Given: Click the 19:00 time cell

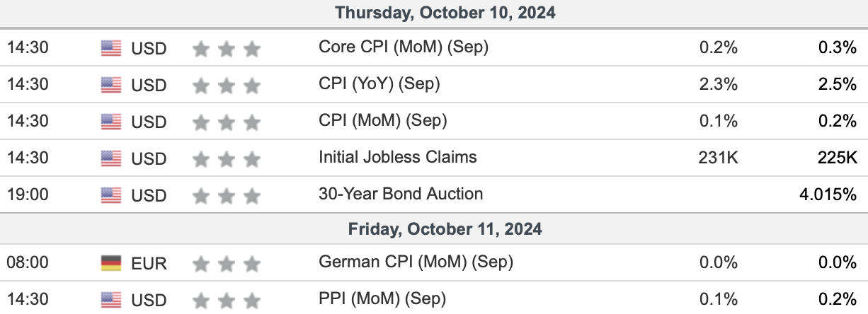Looking at the screenshot, I should tap(28, 194).
